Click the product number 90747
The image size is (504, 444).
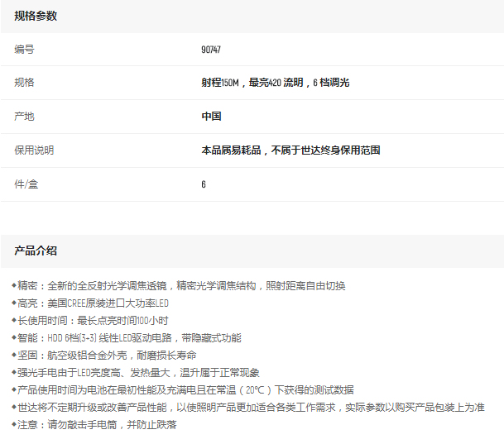pos(211,50)
